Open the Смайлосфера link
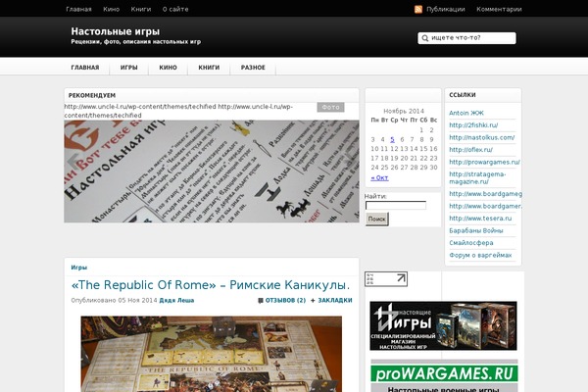Viewport: 588px width, 392px height. tap(471, 243)
